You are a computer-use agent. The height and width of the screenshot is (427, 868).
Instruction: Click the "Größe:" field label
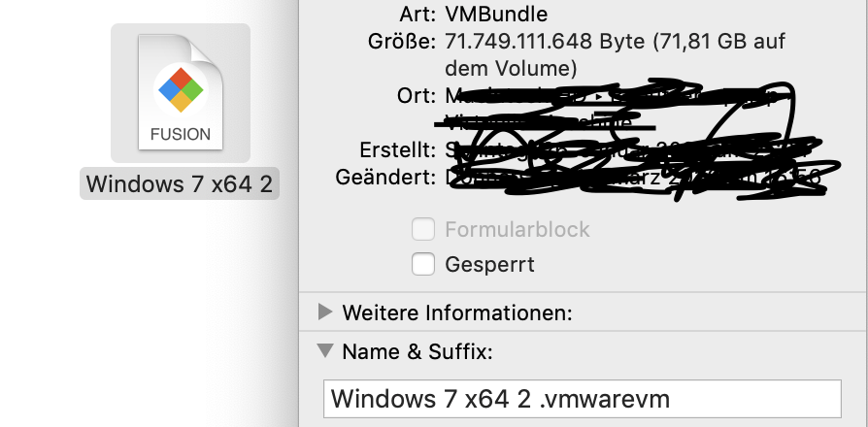tap(403, 43)
